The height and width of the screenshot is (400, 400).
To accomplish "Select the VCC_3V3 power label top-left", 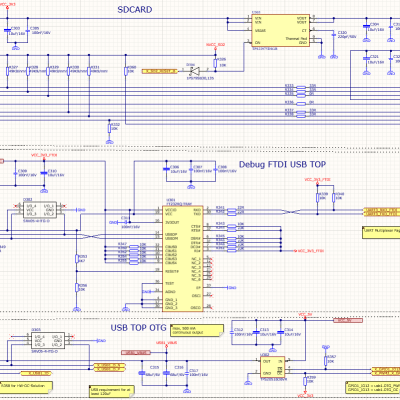I will tap(7, 4).
